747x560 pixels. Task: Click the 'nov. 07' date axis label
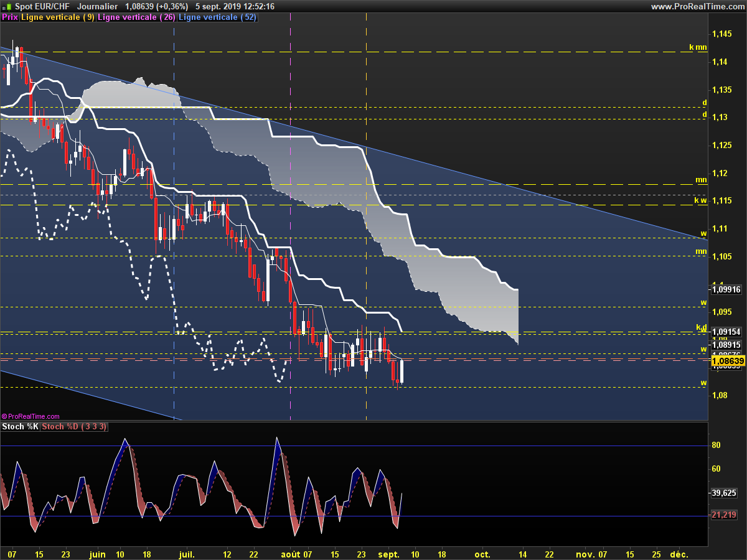point(591,554)
